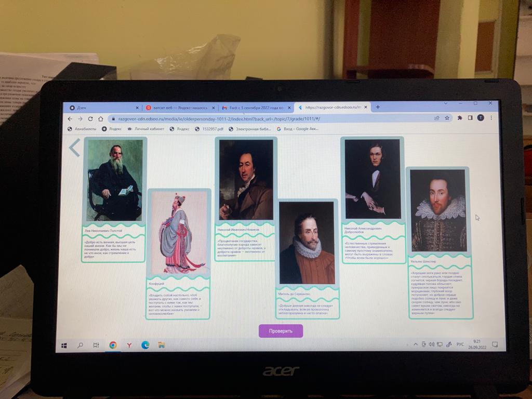Select the Мигель де Сервантес portrait
This screenshot has height=399, width=532.
click(307, 243)
